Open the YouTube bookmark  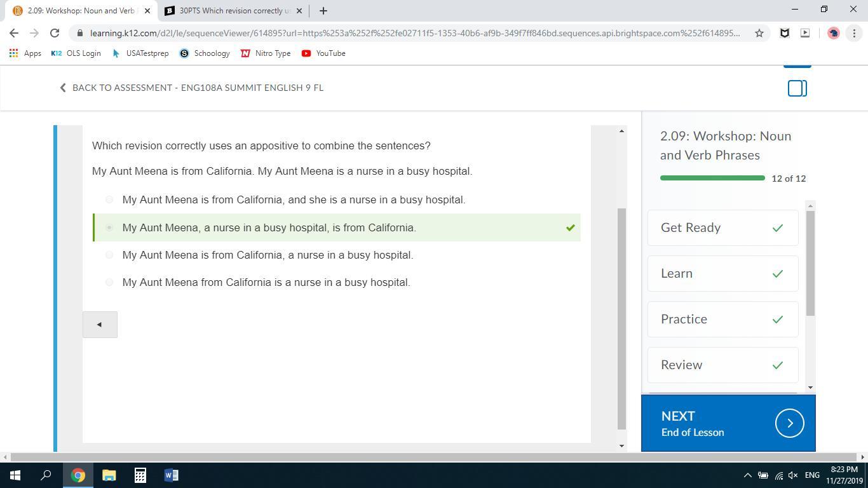coord(323,53)
